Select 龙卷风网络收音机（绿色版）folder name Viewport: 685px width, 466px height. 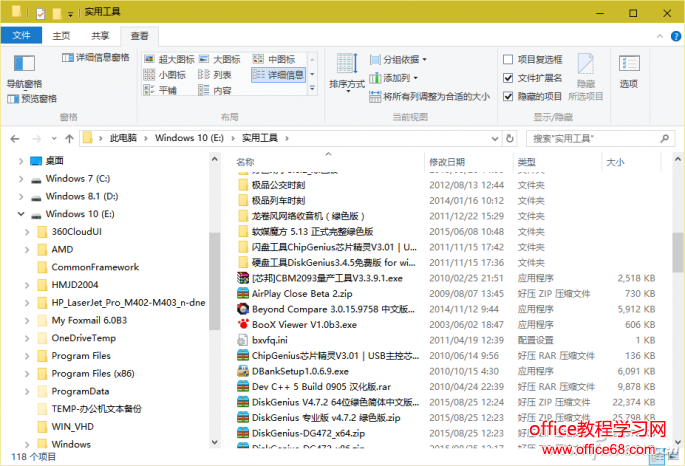tap(308, 216)
